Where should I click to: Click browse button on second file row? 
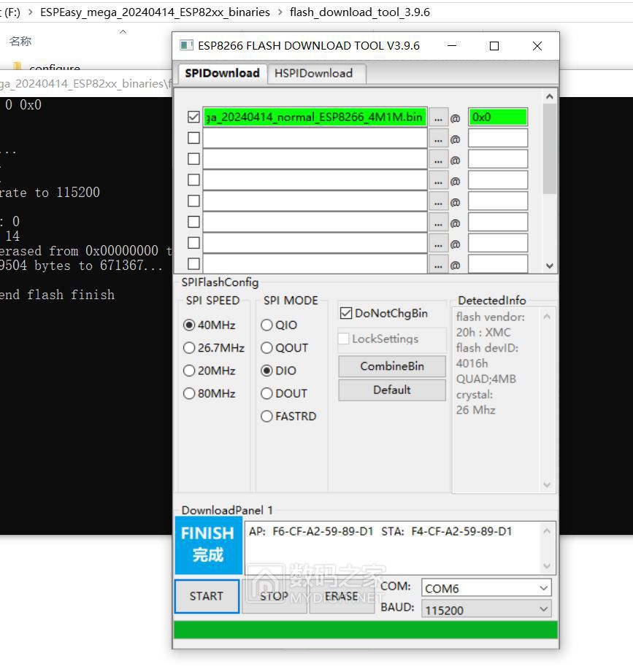point(437,139)
